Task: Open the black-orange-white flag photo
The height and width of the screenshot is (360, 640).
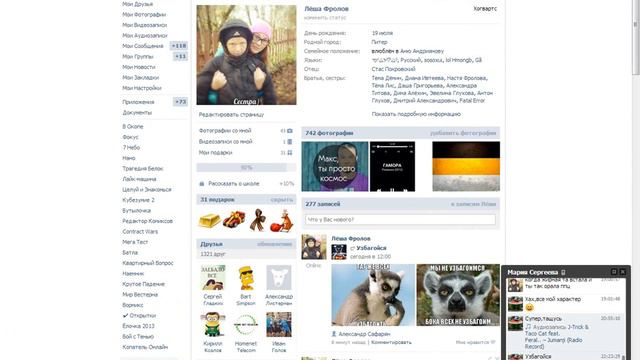Action: pyautogui.click(x=466, y=167)
